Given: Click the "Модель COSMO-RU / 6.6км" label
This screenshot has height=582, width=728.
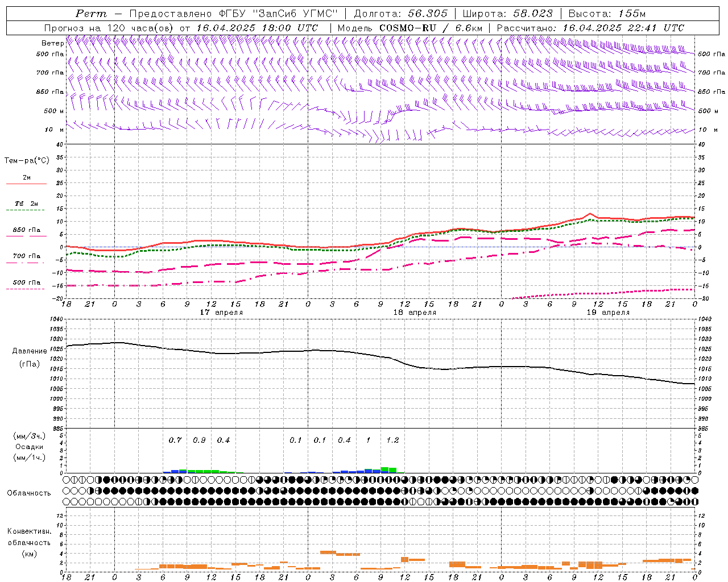Looking at the screenshot, I should (409, 28).
